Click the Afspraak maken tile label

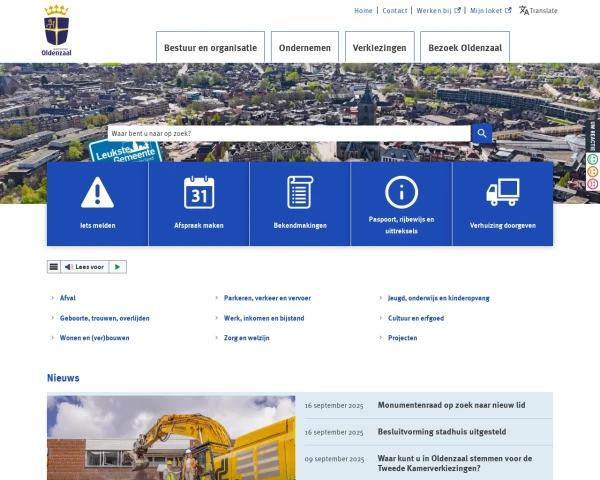pos(199,225)
